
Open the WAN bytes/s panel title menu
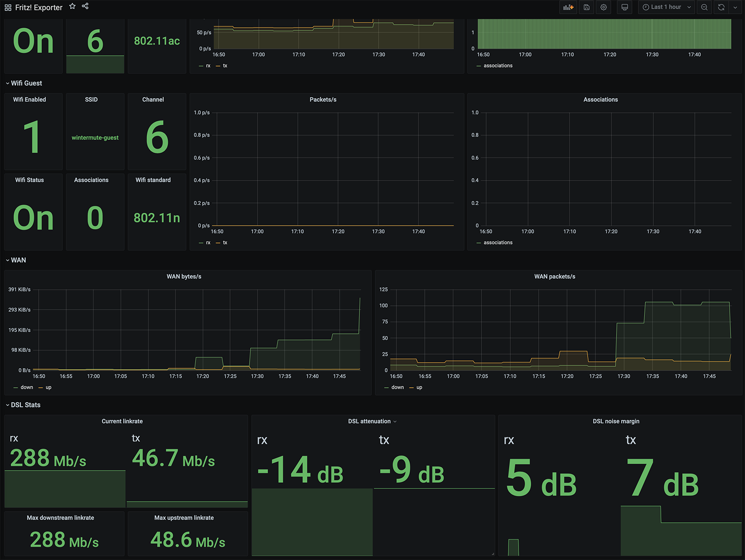point(184,277)
